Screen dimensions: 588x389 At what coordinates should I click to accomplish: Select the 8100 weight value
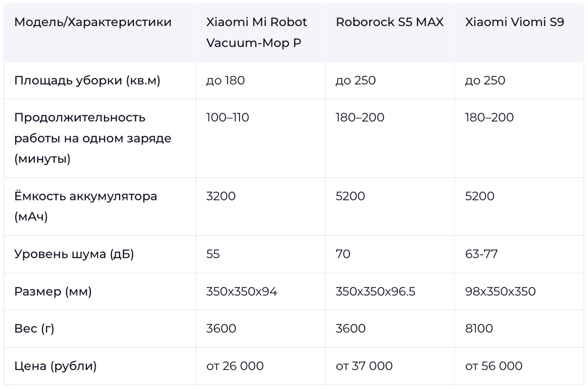(x=479, y=329)
